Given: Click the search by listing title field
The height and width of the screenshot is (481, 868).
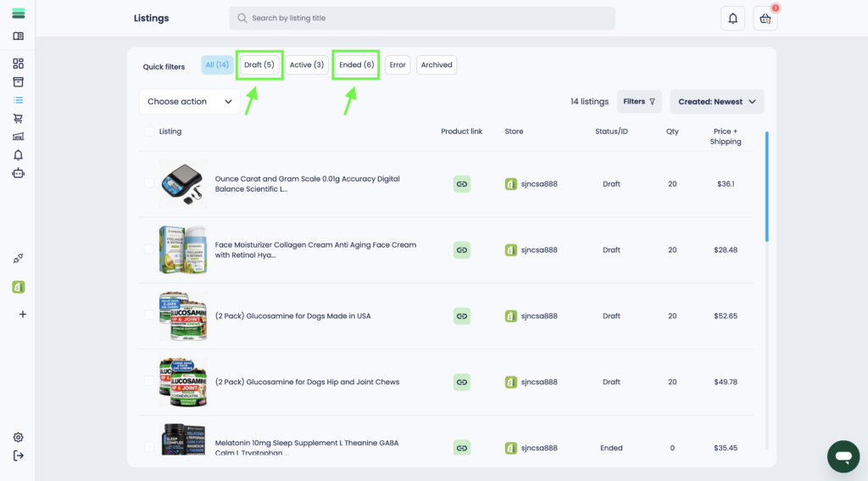Looking at the screenshot, I should (422, 19).
